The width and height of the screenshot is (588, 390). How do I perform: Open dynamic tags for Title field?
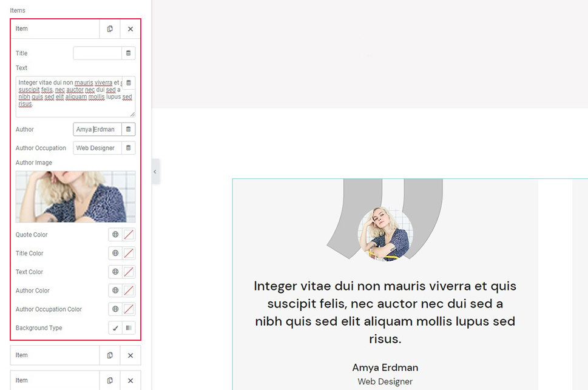pyautogui.click(x=128, y=53)
